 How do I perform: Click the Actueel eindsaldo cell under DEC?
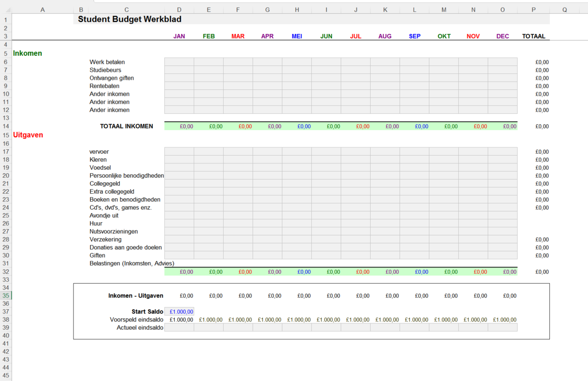coord(503,327)
